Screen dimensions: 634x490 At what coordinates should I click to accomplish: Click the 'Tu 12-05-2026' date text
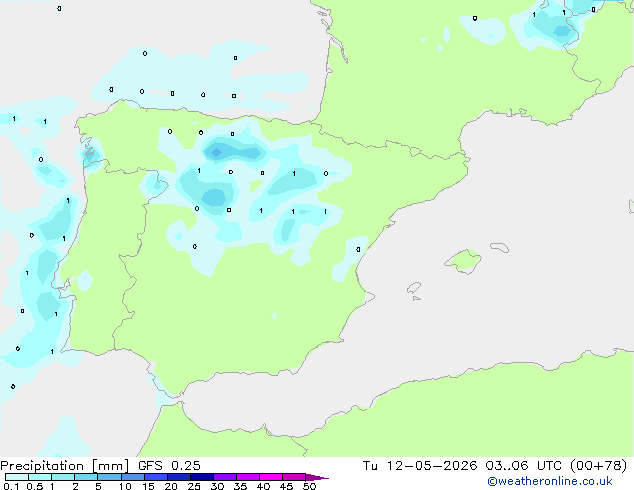[x=420, y=466]
